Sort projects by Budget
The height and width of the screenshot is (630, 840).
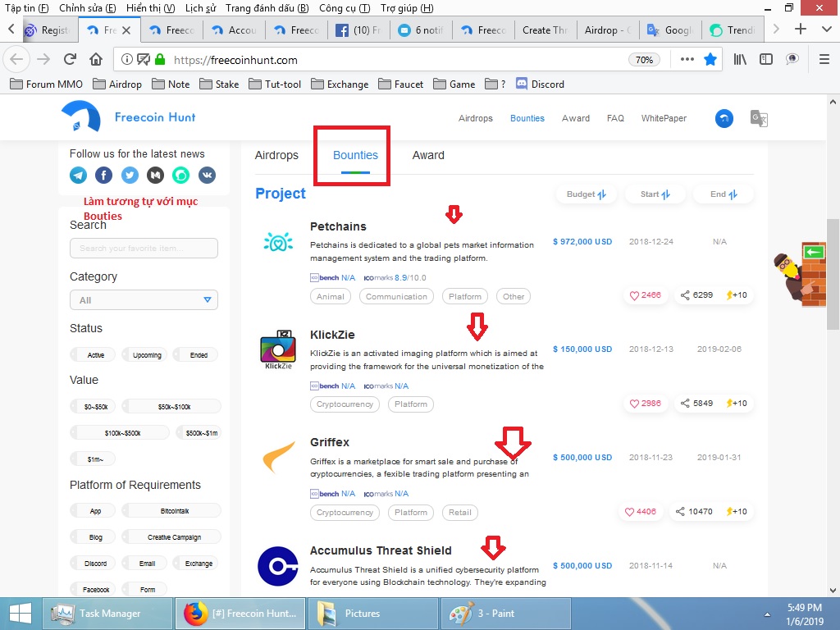pos(586,194)
